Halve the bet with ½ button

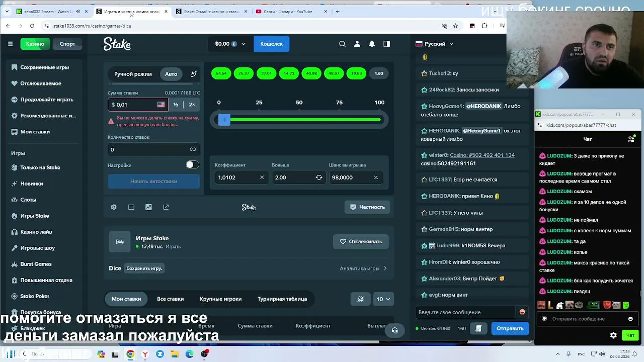pos(176,105)
